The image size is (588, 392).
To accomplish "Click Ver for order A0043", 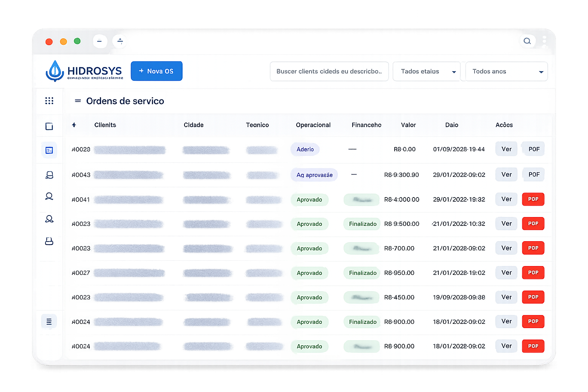I will coord(506,175).
